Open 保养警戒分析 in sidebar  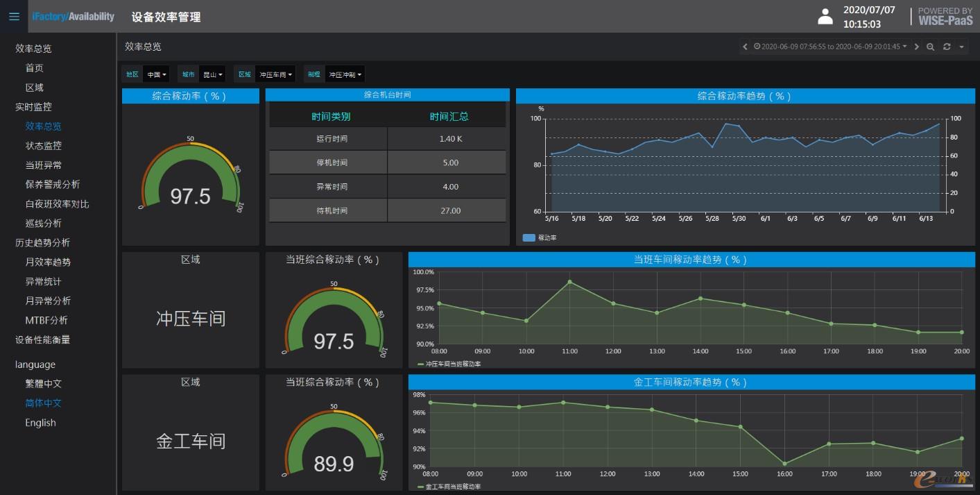pyautogui.click(x=53, y=185)
